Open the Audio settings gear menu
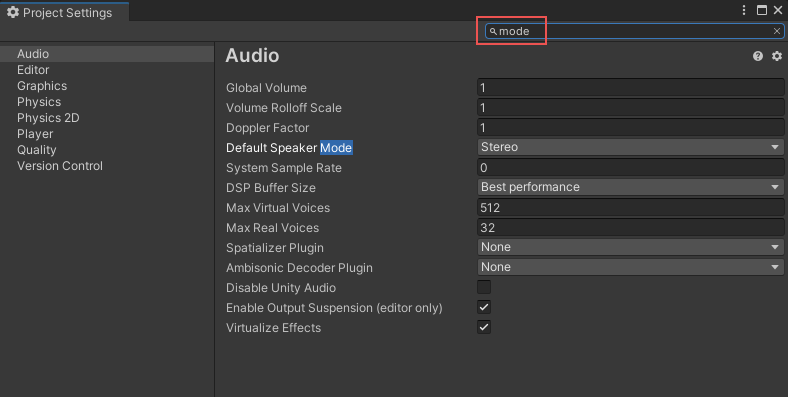 pyautogui.click(x=777, y=56)
